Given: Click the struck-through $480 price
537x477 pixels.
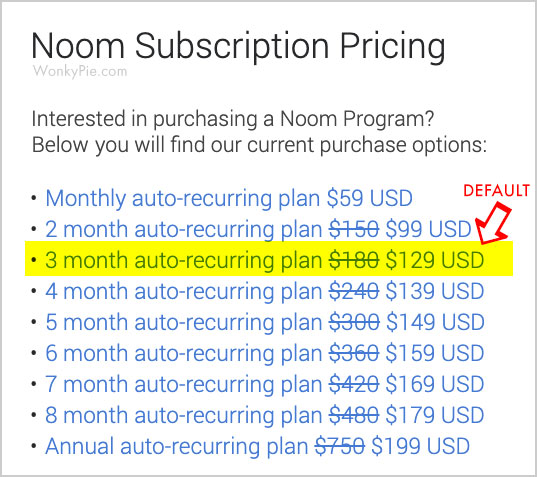Looking at the screenshot, I should [x=354, y=415].
